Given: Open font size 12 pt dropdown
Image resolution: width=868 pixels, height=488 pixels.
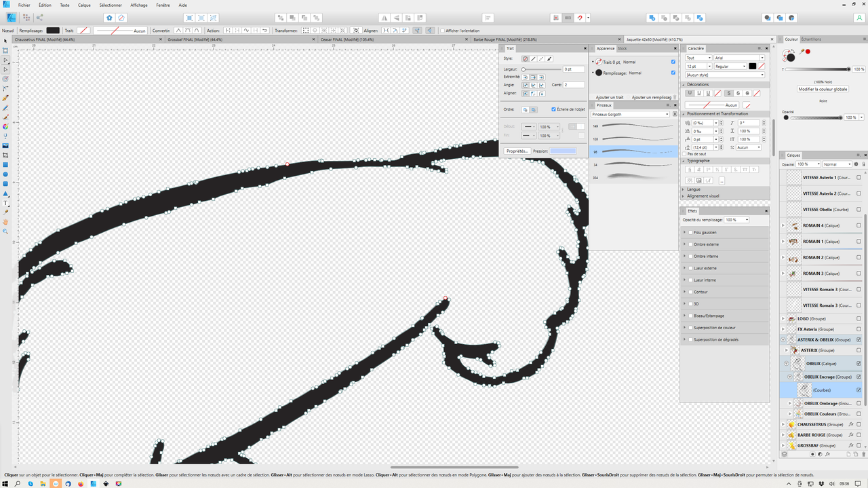Looking at the screenshot, I should [698, 67].
